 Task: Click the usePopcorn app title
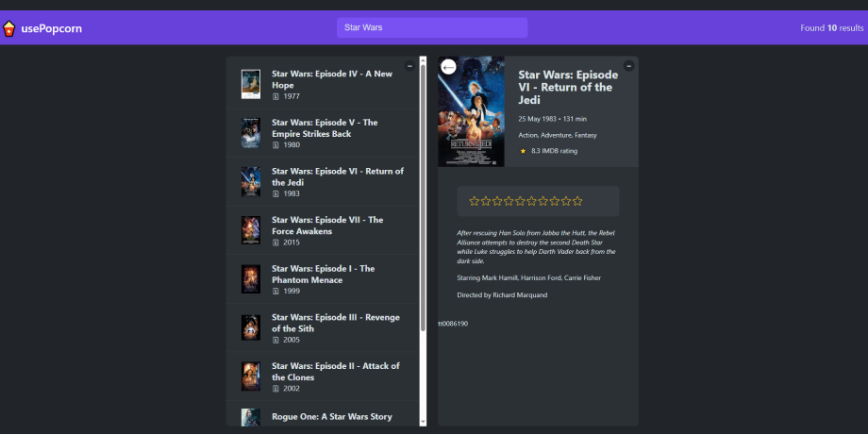[x=52, y=28]
